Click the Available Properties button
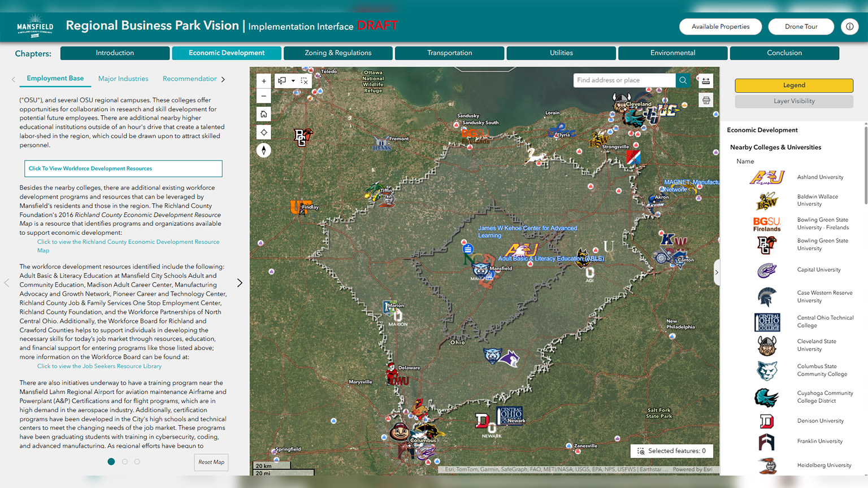This screenshot has height=488, width=868. [x=721, y=27]
